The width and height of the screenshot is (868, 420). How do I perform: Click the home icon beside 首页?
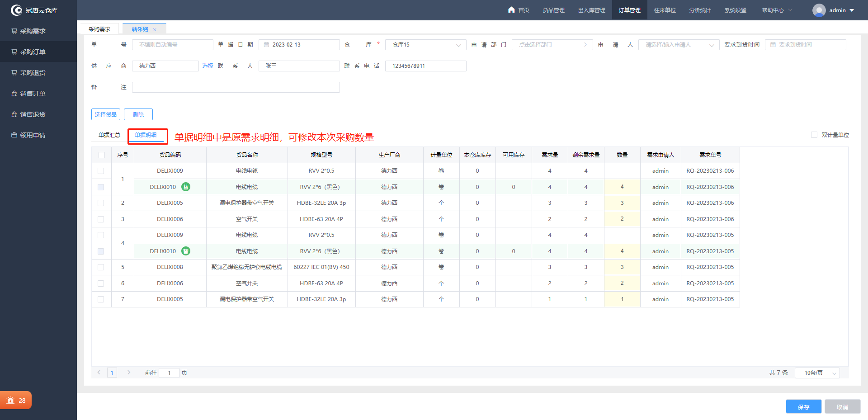(511, 10)
